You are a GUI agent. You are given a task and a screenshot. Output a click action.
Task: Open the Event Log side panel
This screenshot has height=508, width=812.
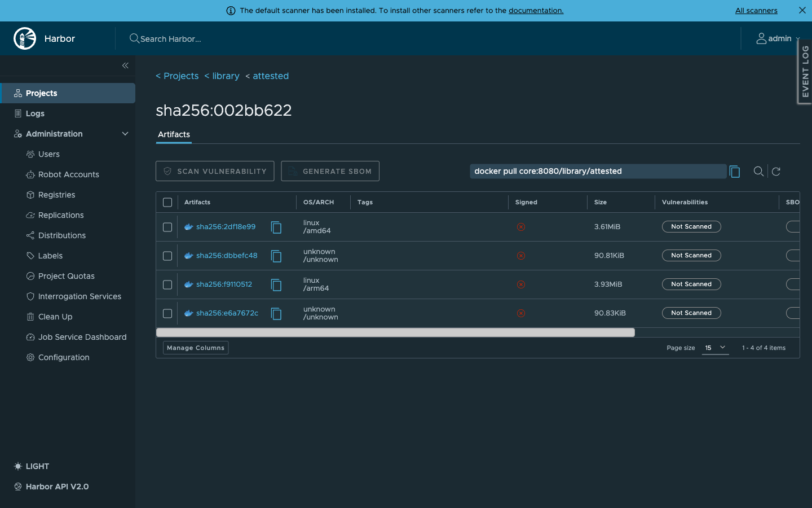805,71
